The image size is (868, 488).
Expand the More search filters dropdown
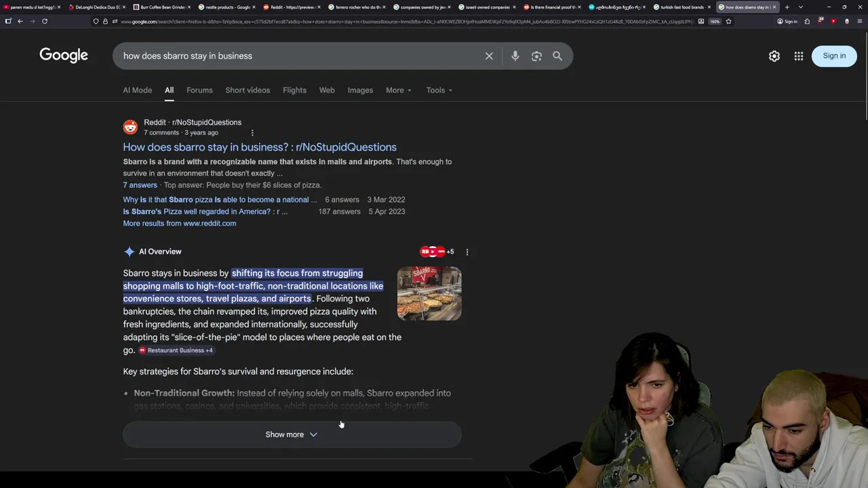tap(398, 90)
